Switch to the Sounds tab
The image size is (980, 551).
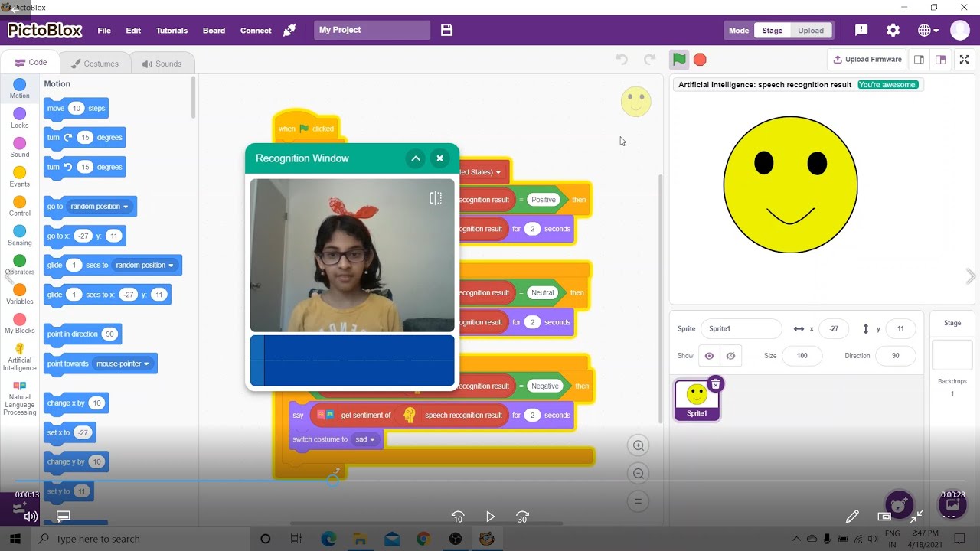tap(161, 64)
